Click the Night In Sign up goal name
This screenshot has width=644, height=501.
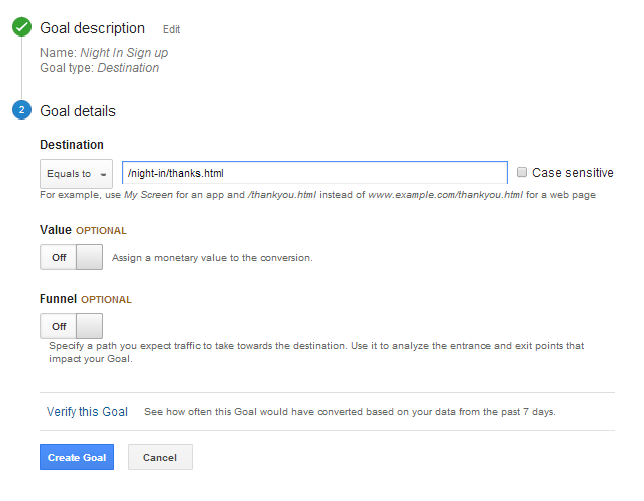point(124,53)
